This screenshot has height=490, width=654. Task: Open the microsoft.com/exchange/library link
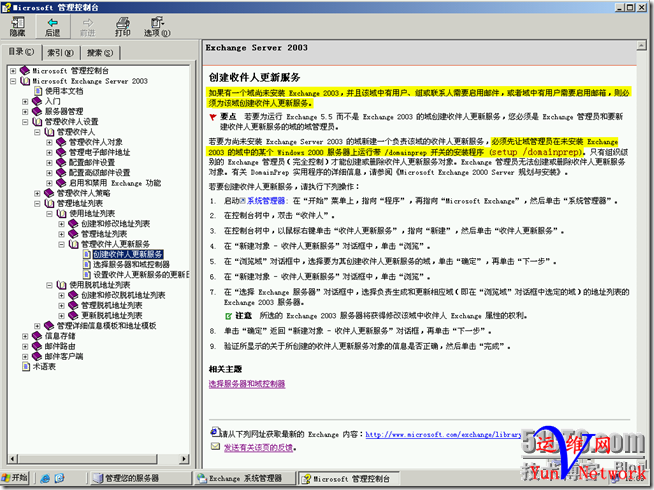point(443,435)
